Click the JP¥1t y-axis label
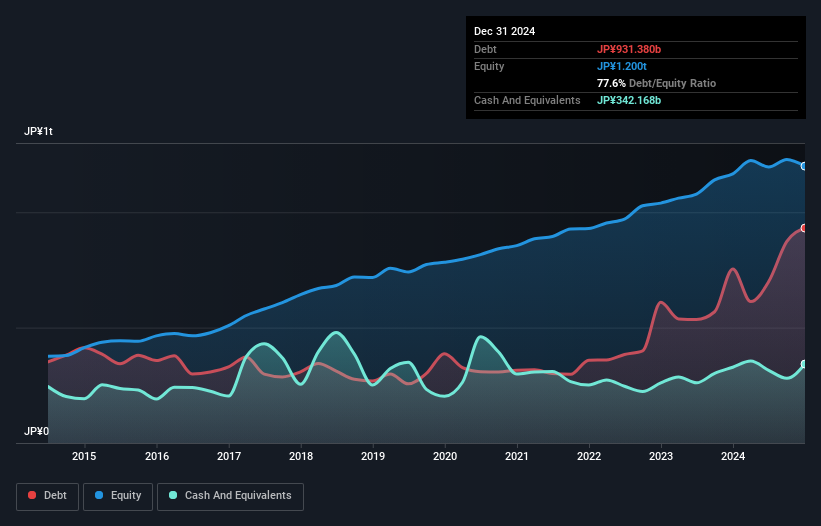Image resolution: width=821 pixels, height=526 pixels. coord(38,131)
